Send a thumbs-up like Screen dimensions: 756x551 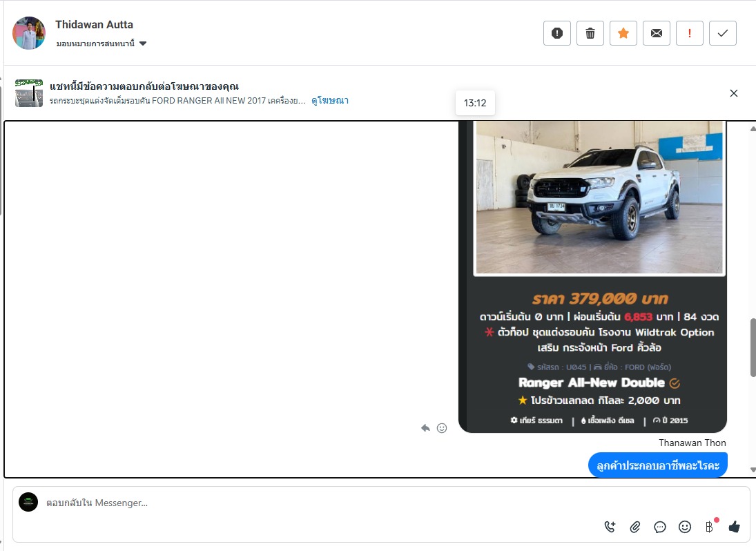click(x=735, y=527)
